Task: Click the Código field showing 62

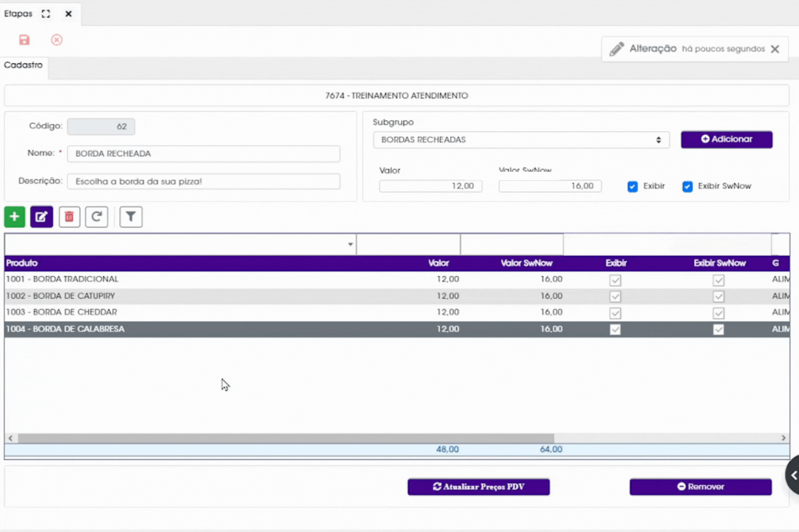Action: pos(101,126)
